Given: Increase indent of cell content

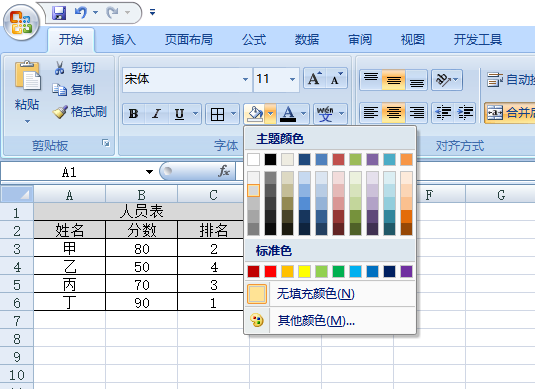Looking at the screenshot, I should (x=465, y=113).
